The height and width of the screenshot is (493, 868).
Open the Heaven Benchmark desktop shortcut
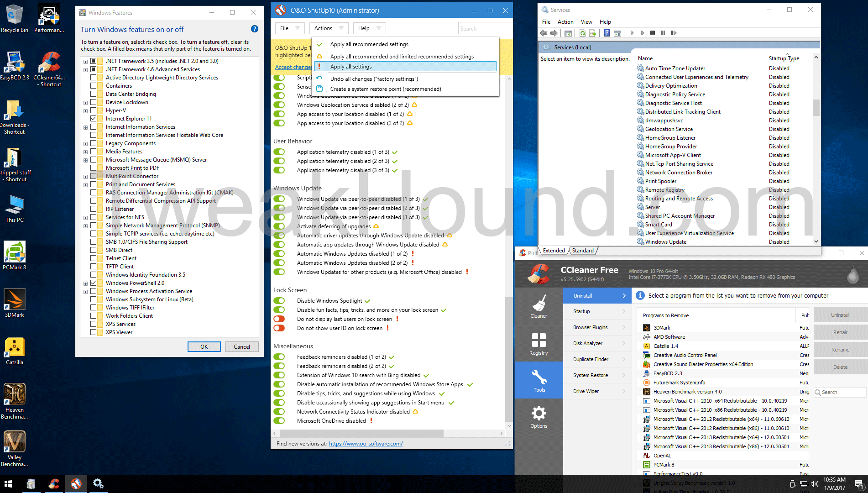point(15,401)
